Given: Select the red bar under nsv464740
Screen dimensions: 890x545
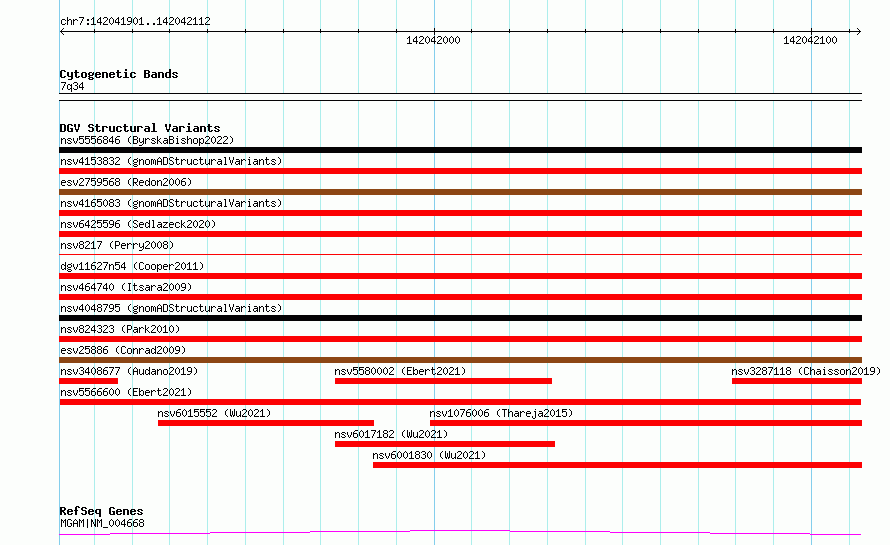Looking at the screenshot, I should click(x=460, y=297).
